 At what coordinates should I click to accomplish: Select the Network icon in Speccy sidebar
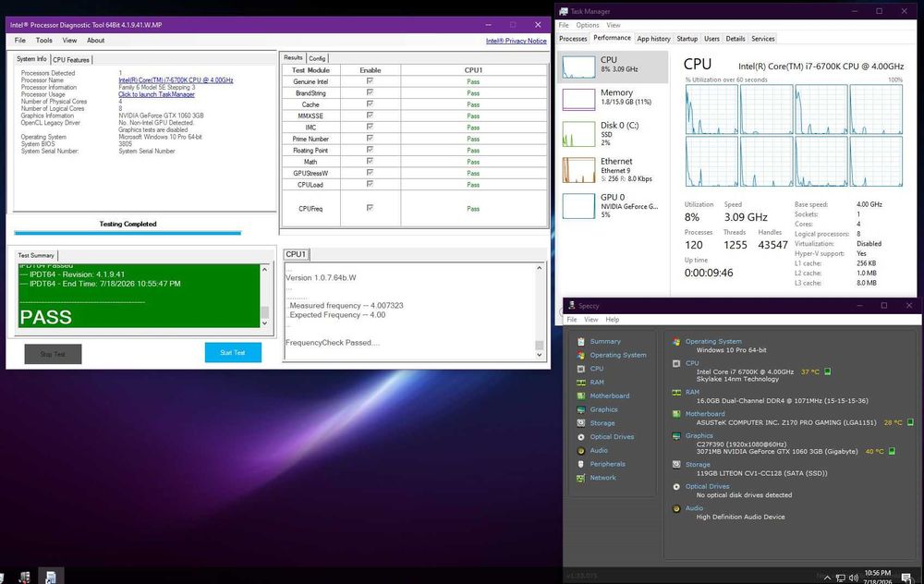click(x=581, y=478)
